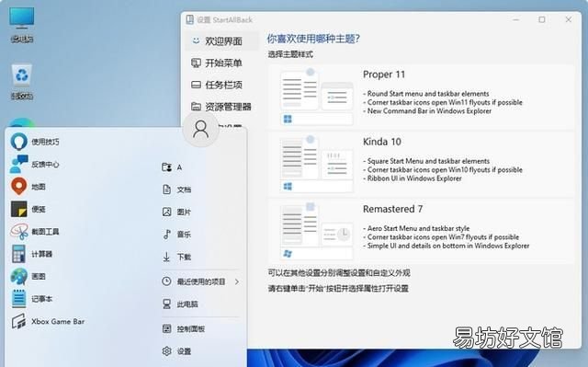Open the 文档 Documents icon

(x=167, y=189)
